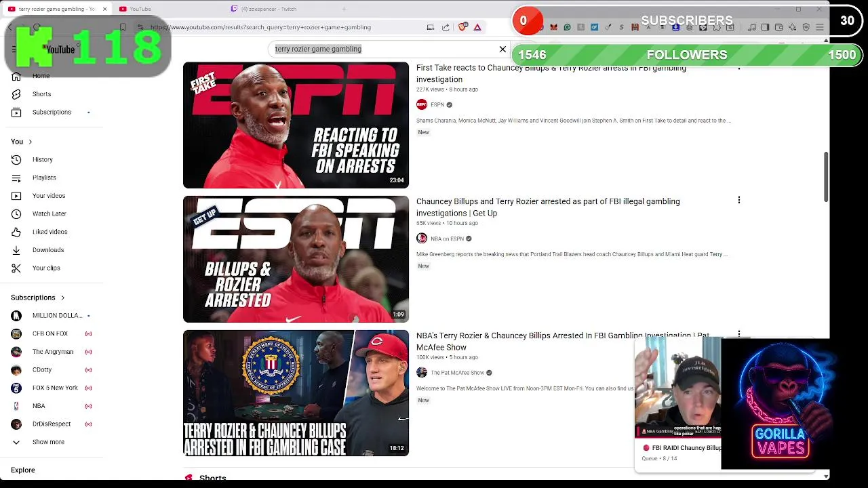The height and width of the screenshot is (488, 868).
Task: Open a new browser tab
Action: 344,9
